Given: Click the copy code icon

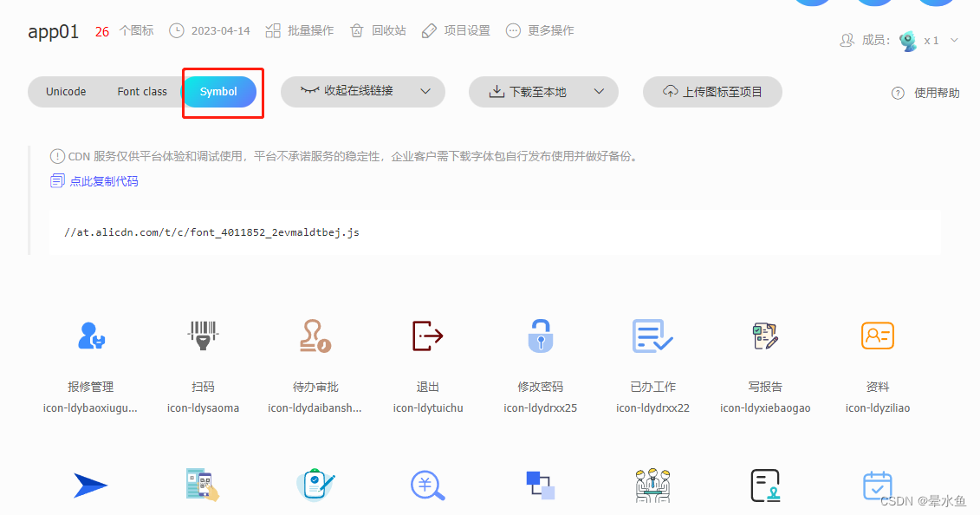Looking at the screenshot, I should point(57,181).
